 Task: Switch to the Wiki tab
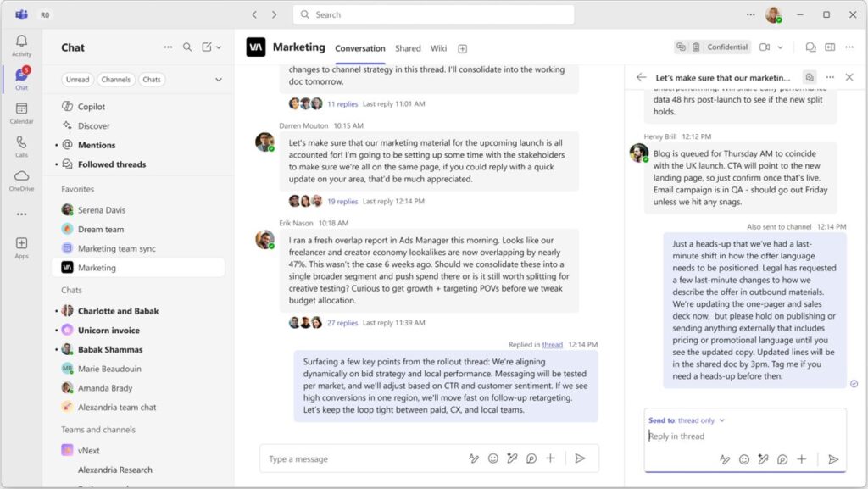point(438,48)
